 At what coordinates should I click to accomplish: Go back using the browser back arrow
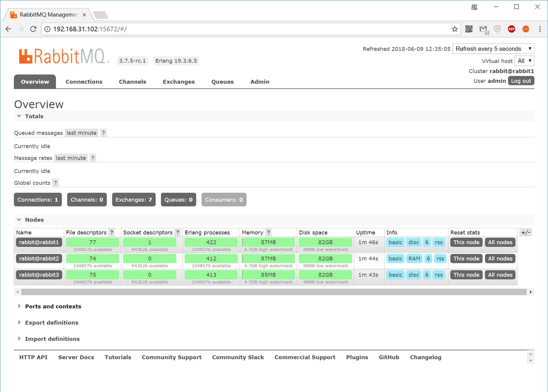(8, 29)
